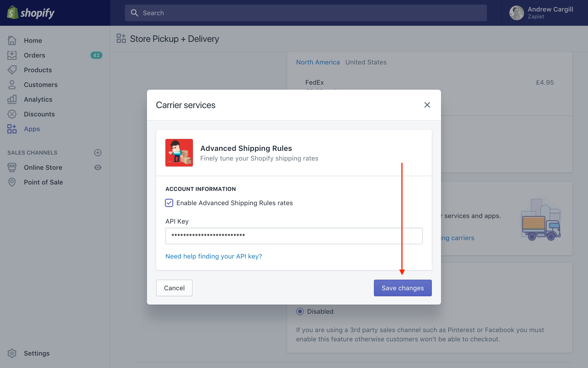Click the Online Store storefront icon

[x=12, y=167]
